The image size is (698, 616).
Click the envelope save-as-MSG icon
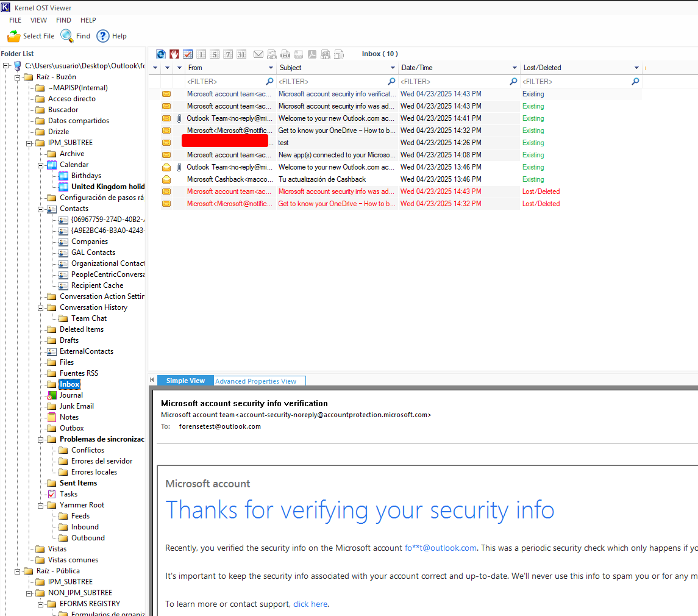click(x=258, y=54)
